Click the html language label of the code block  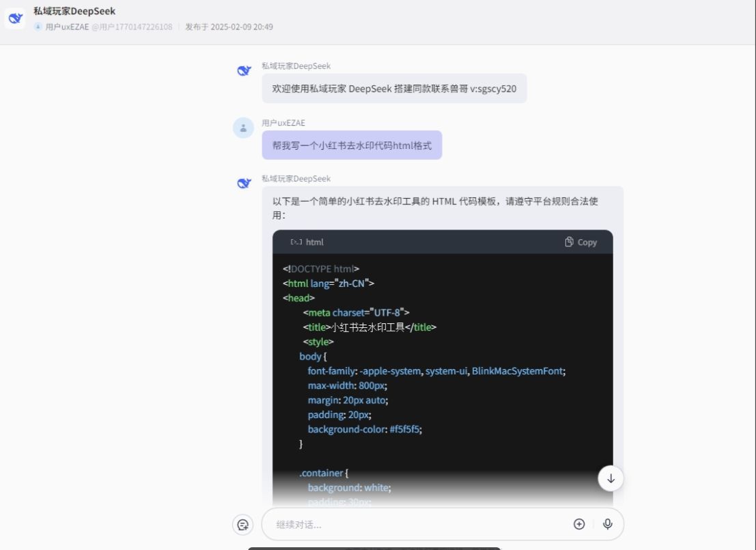[315, 242]
